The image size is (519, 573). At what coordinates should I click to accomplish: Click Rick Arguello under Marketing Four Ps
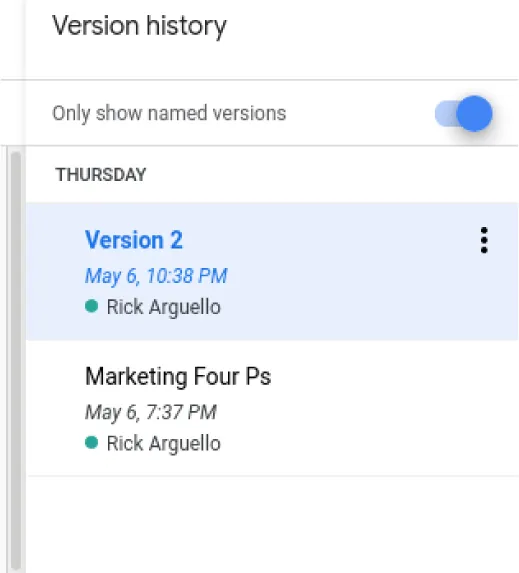(x=163, y=444)
